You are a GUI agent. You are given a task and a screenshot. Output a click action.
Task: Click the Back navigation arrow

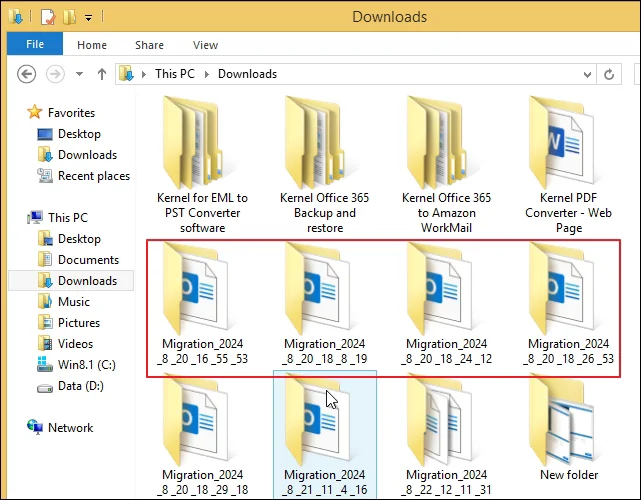click(x=27, y=74)
